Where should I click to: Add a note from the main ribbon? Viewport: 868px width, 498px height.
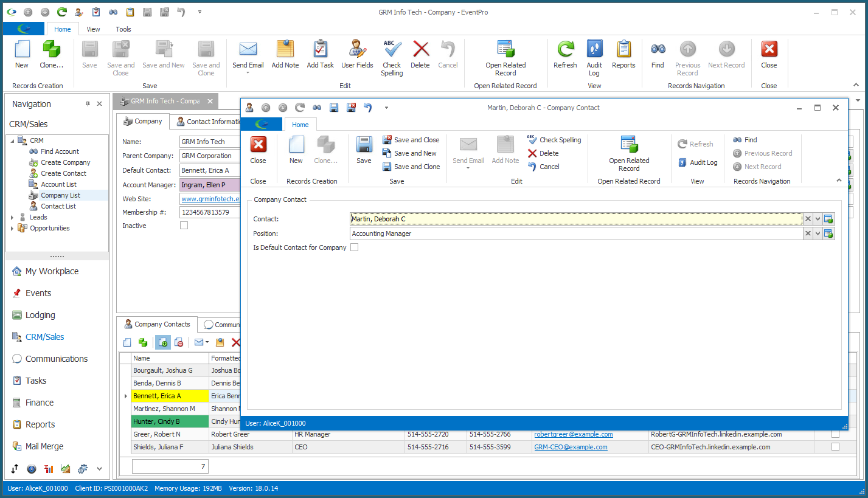pyautogui.click(x=285, y=55)
